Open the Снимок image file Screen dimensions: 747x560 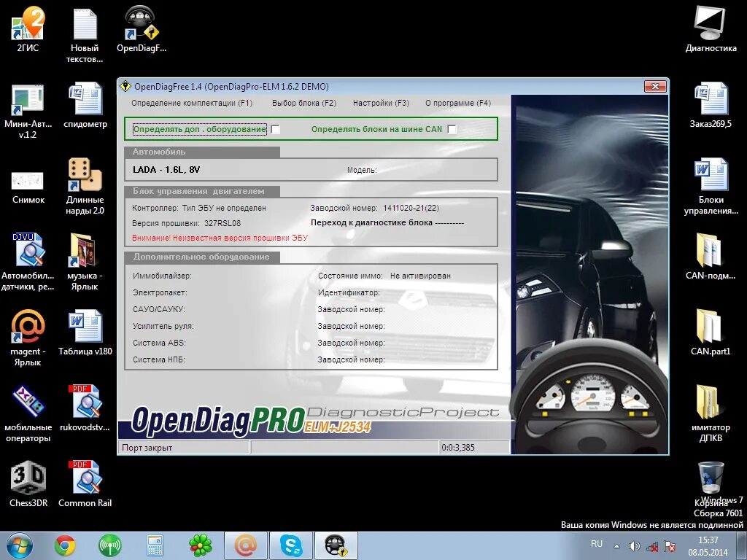(x=28, y=187)
